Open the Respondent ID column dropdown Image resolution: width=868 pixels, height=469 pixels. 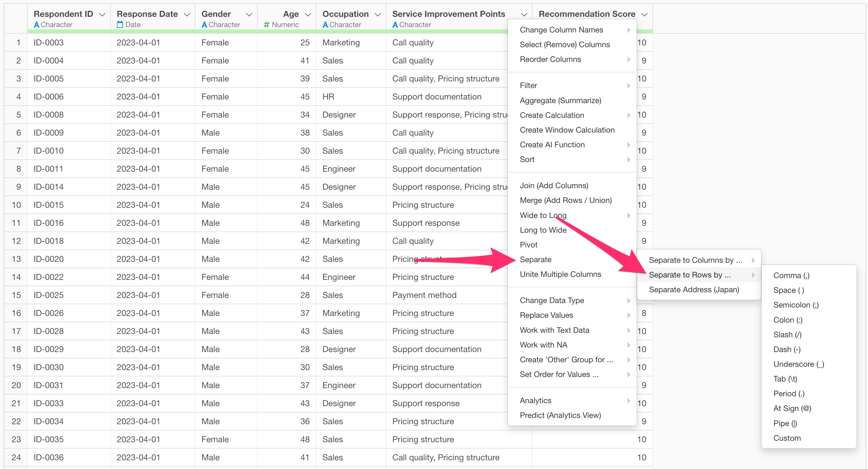click(x=102, y=14)
